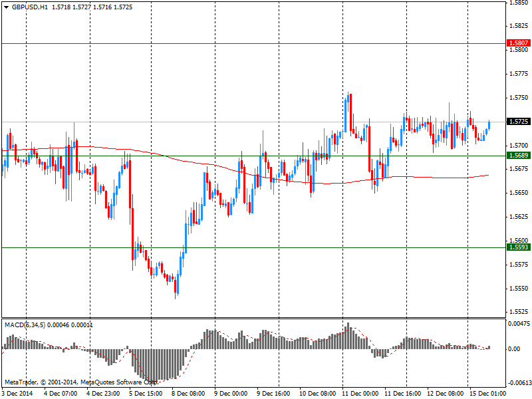Click the -0.00613 MACD scale value
Screen dimensions: 532x399
(x=518, y=383)
